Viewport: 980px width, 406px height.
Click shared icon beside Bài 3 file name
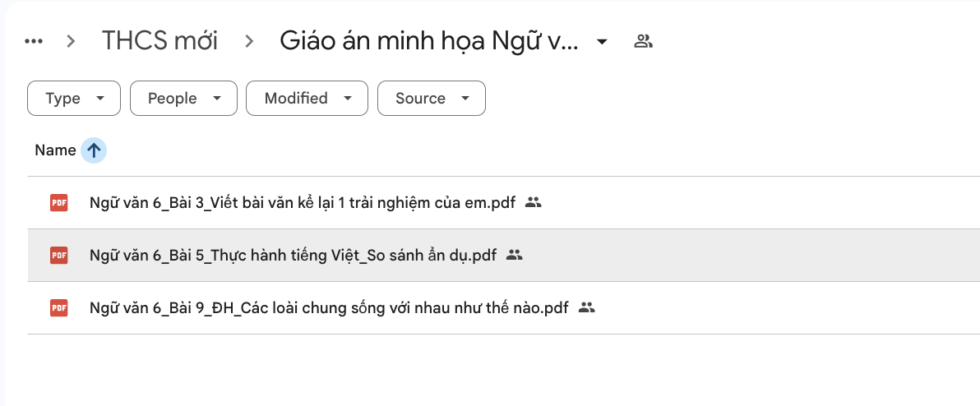[x=534, y=203]
